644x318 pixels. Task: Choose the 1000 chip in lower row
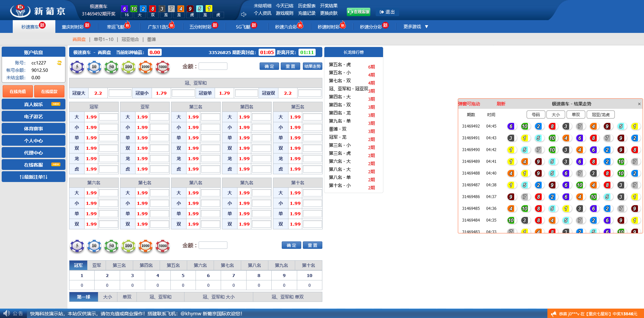pos(146,246)
